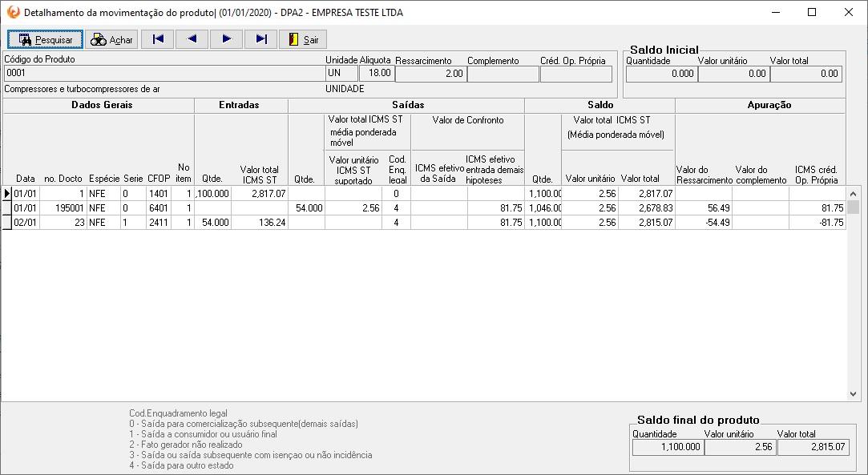This screenshot has height=475, width=868.
Task: Go to first record arrow
Action: coord(158,39)
